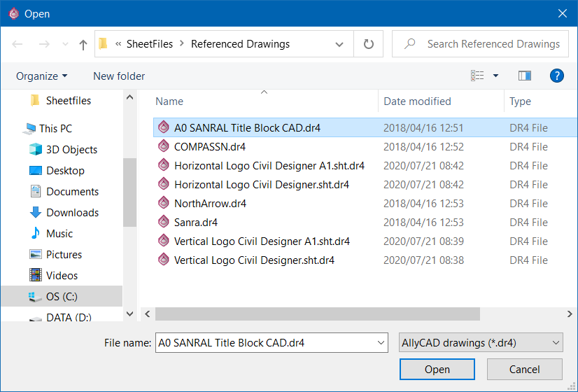Open the view options dropdown arrow
This screenshot has width=578, height=392.
(x=495, y=76)
